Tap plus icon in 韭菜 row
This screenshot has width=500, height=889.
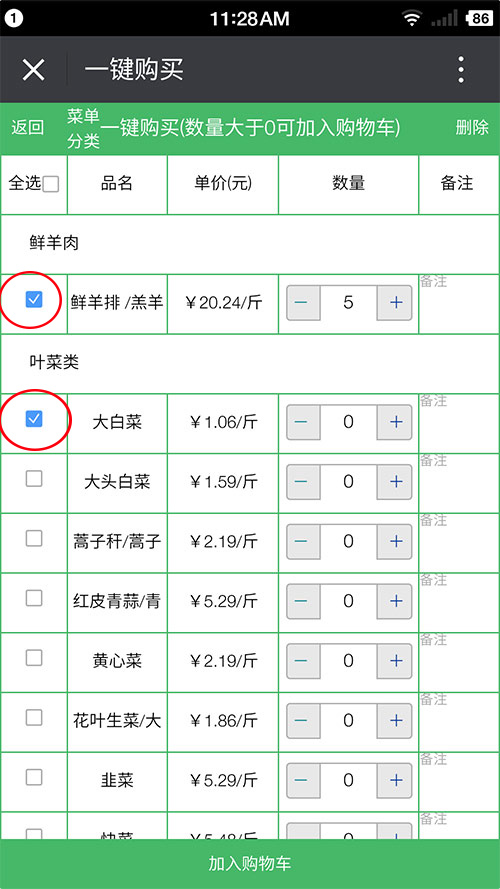click(x=396, y=781)
